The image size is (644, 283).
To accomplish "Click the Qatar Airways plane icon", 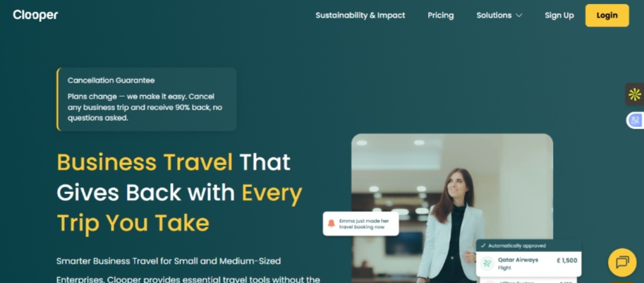I will (487, 263).
